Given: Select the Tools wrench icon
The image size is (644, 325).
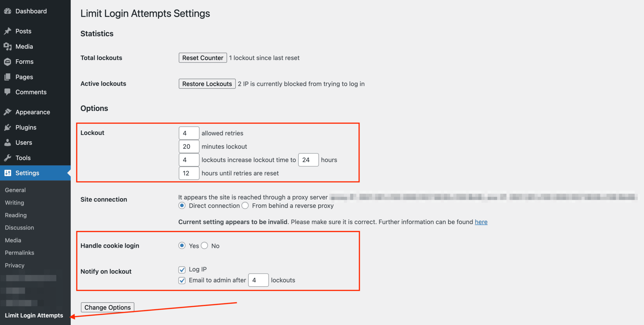Looking at the screenshot, I should (x=8, y=157).
